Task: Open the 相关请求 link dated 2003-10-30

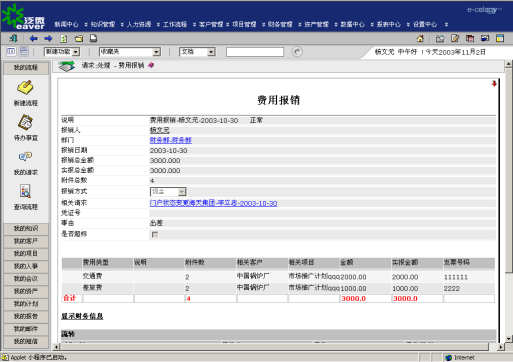Action: (213, 203)
